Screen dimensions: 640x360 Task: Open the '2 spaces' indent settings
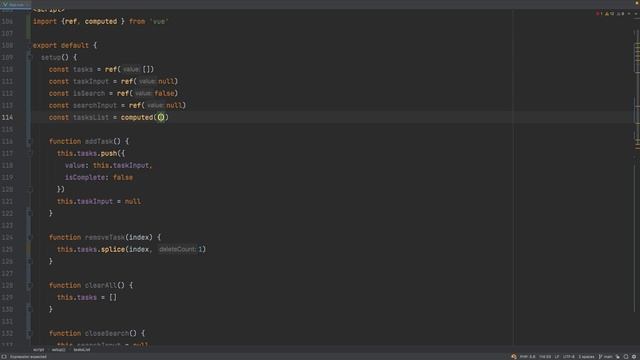(x=586, y=356)
